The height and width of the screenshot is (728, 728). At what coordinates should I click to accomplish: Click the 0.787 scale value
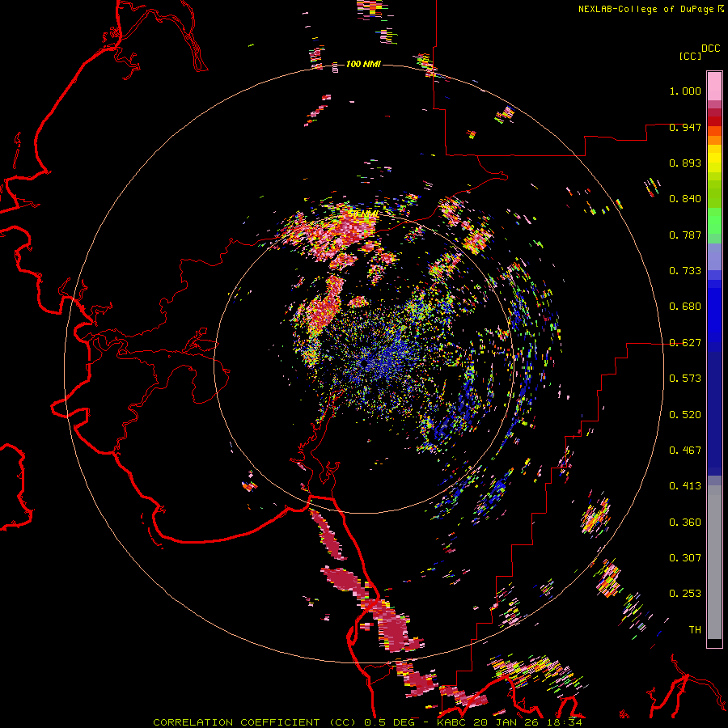[x=685, y=235]
